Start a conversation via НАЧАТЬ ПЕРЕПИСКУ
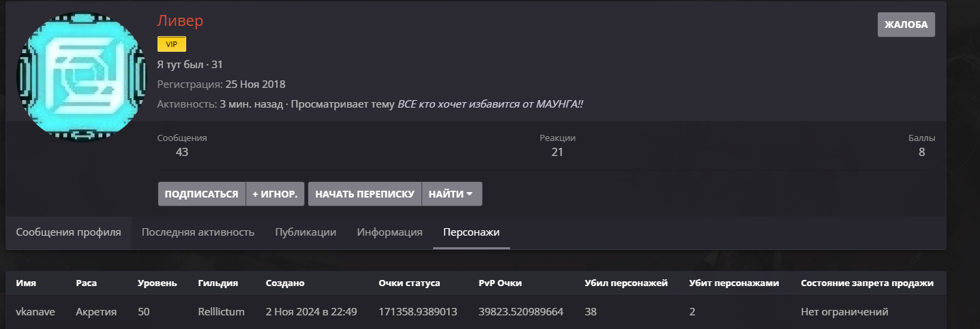This screenshot has height=329, width=980. (x=365, y=194)
